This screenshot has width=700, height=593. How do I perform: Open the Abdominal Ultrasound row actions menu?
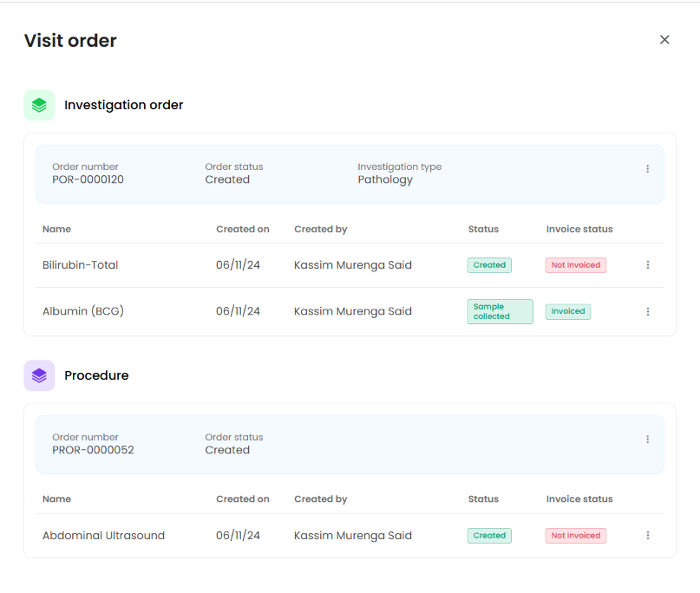click(647, 536)
